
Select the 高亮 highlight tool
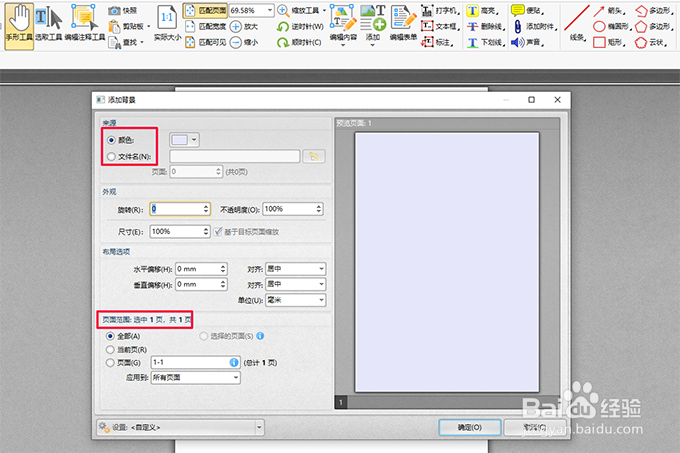pyautogui.click(x=483, y=10)
